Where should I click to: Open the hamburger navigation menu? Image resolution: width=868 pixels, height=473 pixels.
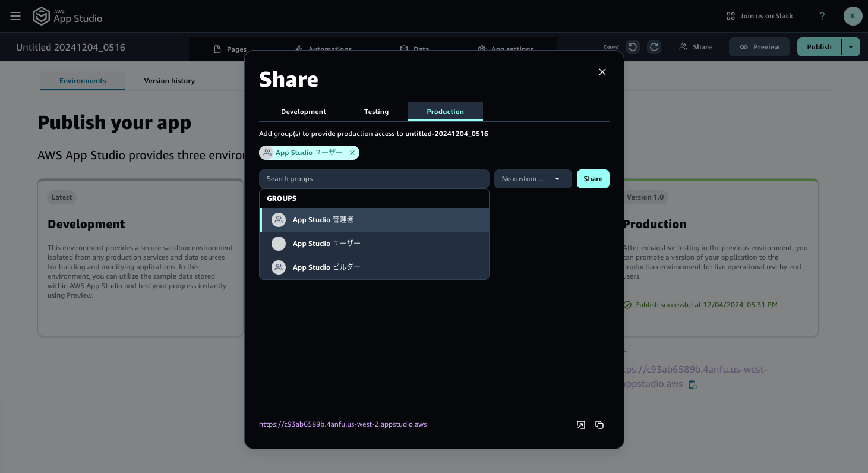tap(15, 16)
